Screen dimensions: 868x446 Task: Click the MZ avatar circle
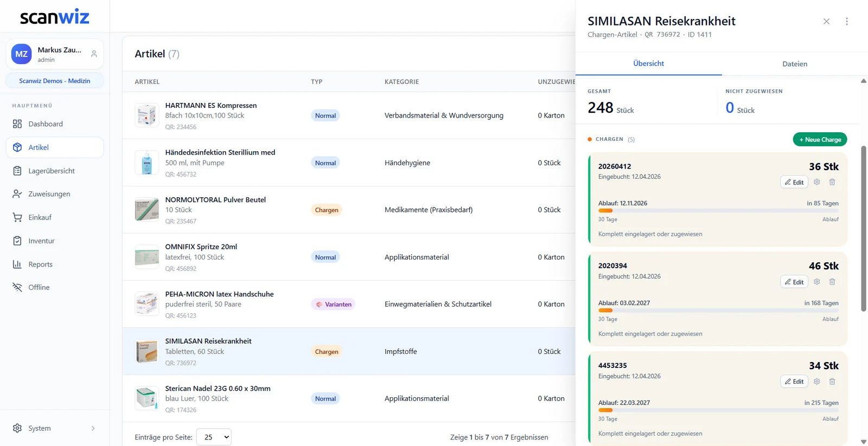coord(22,54)
